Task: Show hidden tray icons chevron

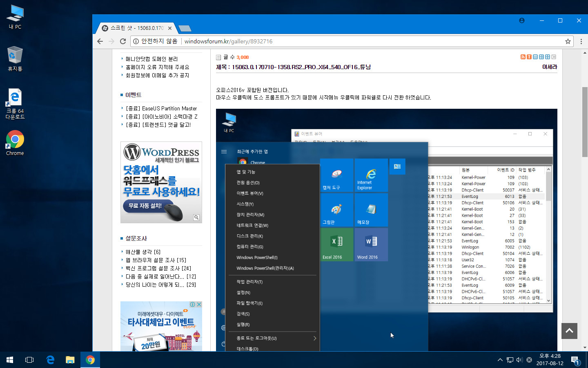Action: [500, 360]
